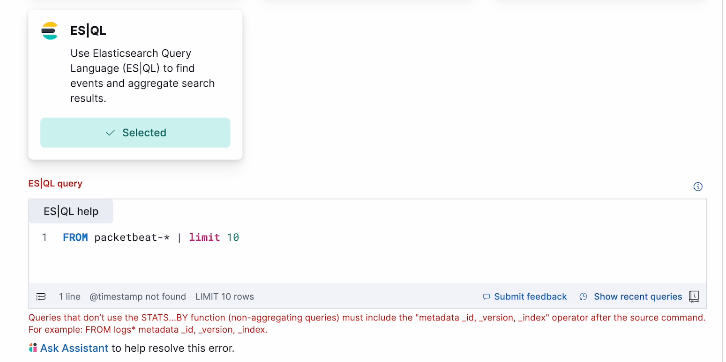This screenshot has width=726, height=362.
Task: Click the Ask Assistant sparkle icon
Action: tap(33, 348)
